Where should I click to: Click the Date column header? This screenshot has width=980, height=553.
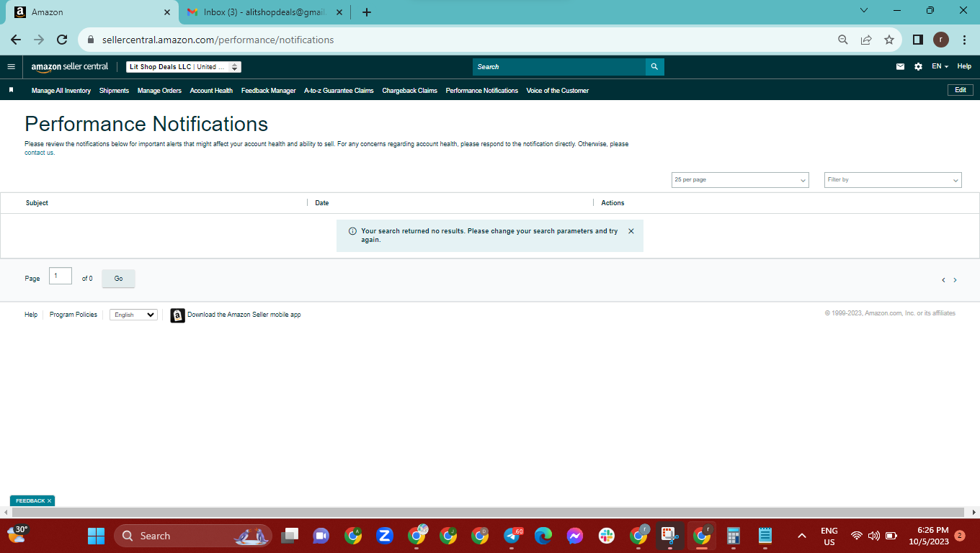[x=321, y=203]
